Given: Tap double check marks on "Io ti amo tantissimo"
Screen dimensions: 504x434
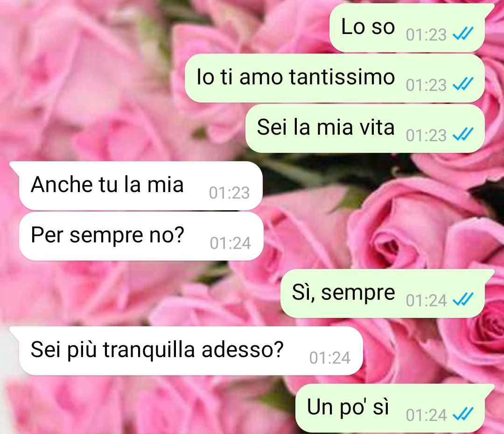Looking at the screenshot, I should [463, 84].
